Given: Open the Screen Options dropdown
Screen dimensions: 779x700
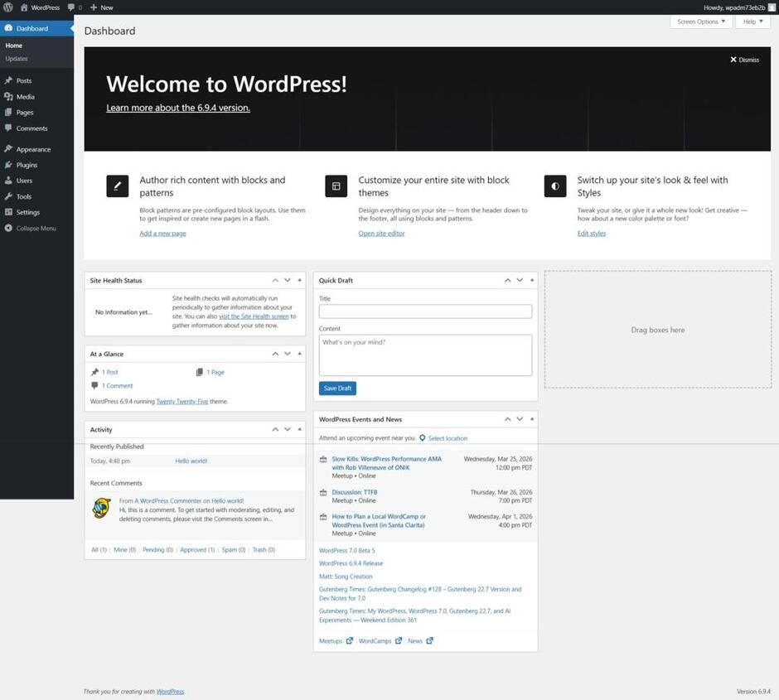Looking at the screenshot, I should pos(701,22).
